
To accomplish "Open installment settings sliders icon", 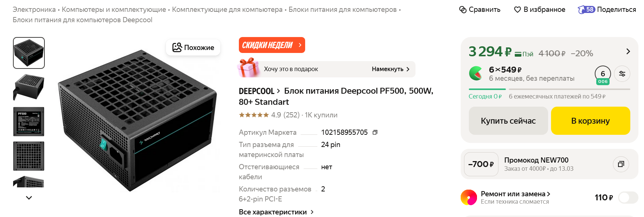I will pyautogui.click(x=622, y=74).
